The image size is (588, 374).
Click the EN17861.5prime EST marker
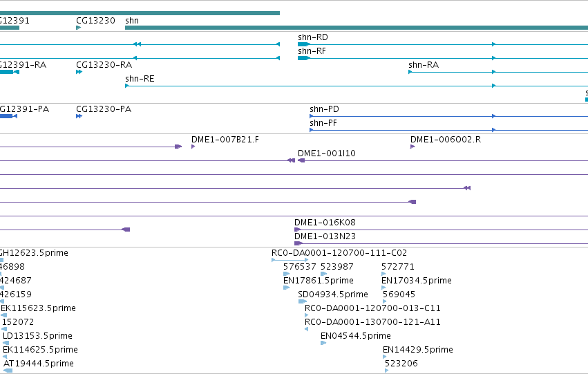coord(287,288)
